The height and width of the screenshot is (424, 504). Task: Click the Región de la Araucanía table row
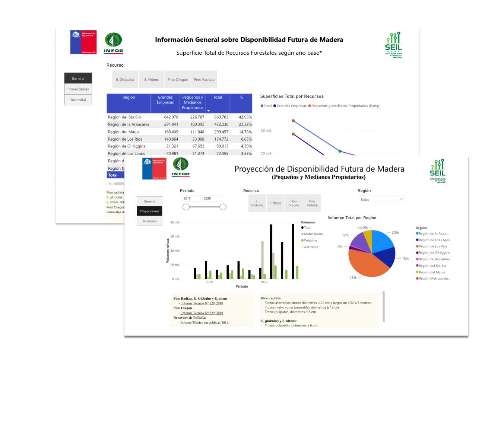click(x=180, y=124)
